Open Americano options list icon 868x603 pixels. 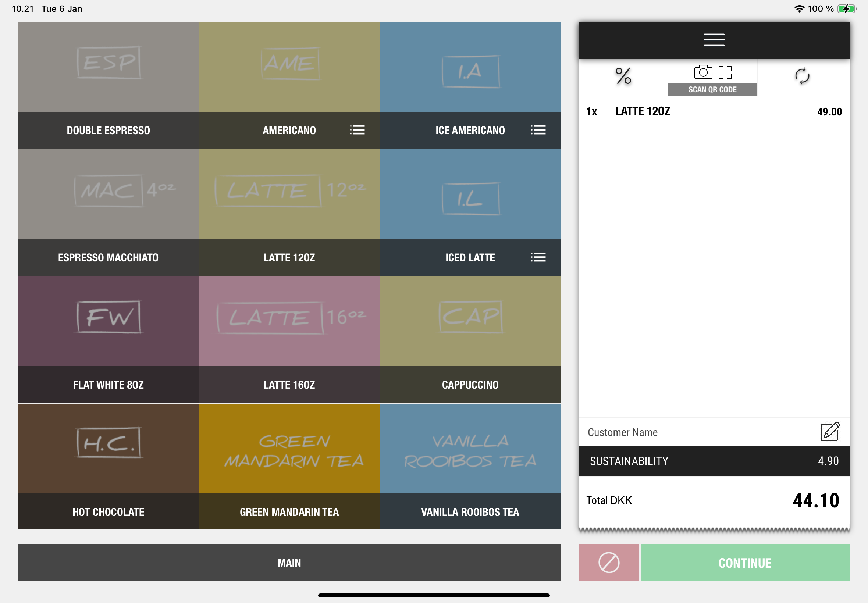pyautogui.click(x=357, y=130)
